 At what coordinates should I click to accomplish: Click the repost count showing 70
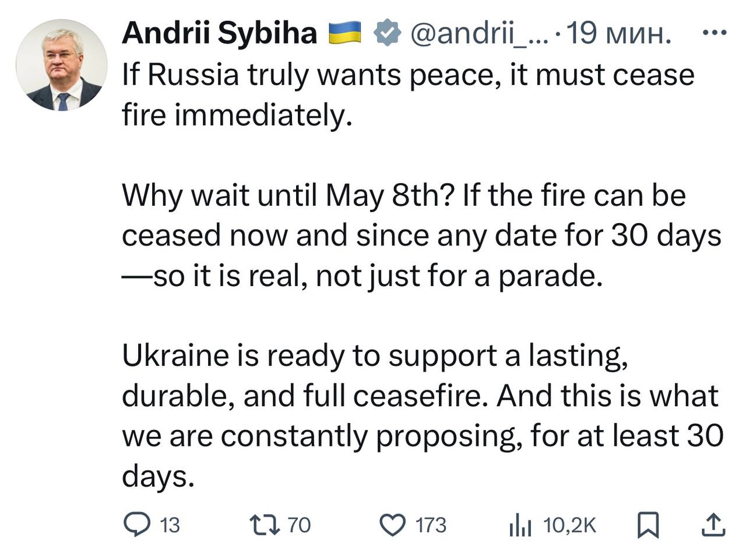point(299,525)
